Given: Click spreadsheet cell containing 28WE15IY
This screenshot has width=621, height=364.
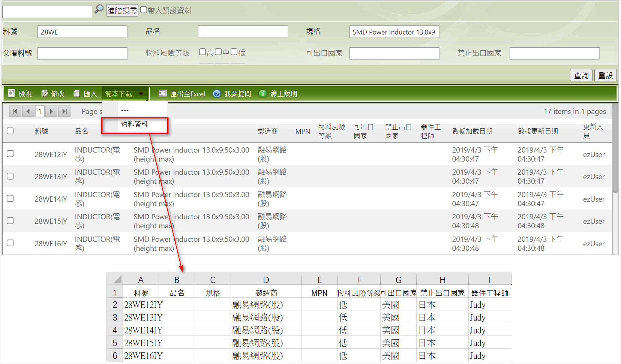Looking at the screenshot, I should (x=144, y=343).
